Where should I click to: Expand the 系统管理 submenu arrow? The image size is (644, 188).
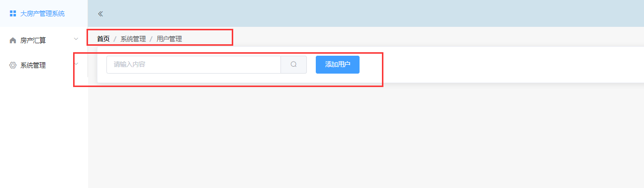click(76, 64)
